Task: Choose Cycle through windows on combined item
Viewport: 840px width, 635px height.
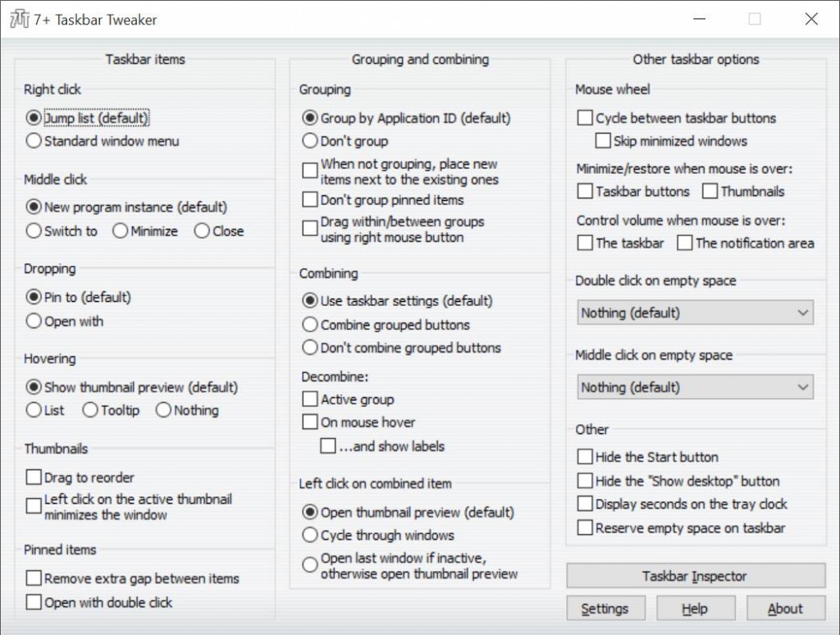Action: 310,535
